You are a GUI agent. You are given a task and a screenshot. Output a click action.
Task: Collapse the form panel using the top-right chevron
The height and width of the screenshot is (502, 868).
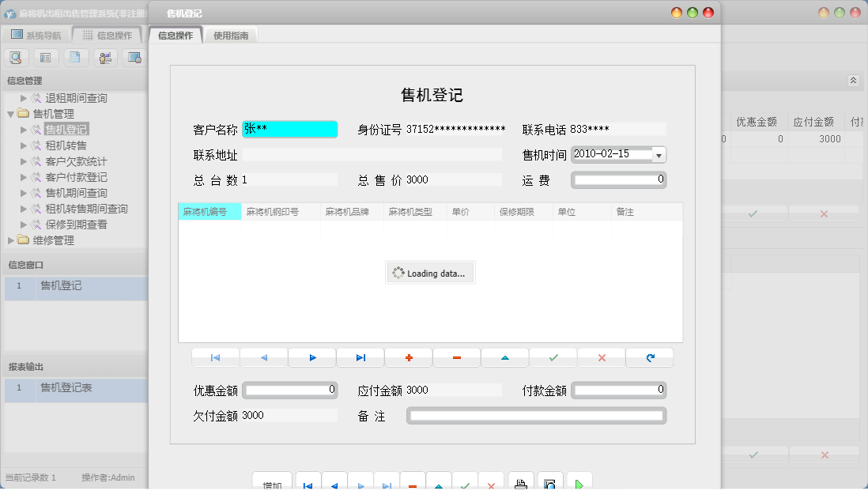[852, 80]
